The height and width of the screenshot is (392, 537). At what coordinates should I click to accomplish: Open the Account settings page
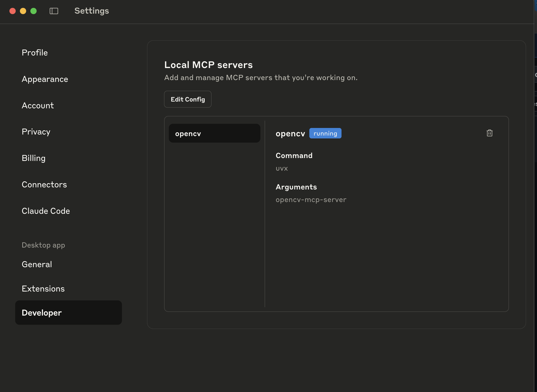(38, 105)
